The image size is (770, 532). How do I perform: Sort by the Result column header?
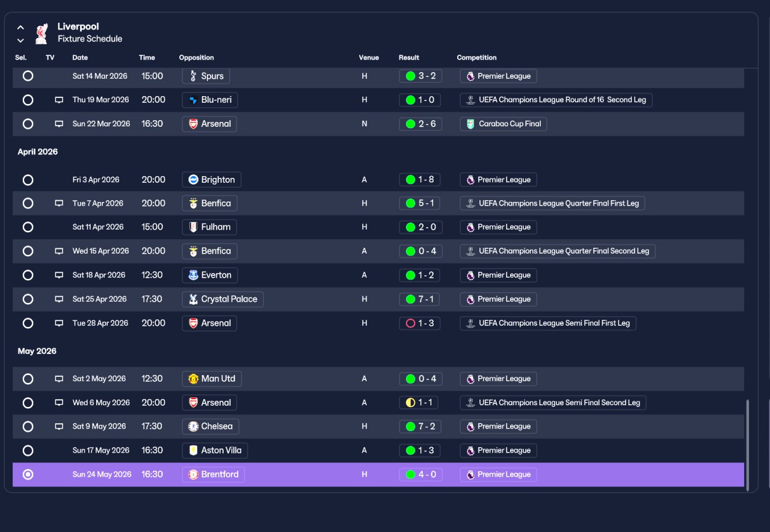click(409, 58)
